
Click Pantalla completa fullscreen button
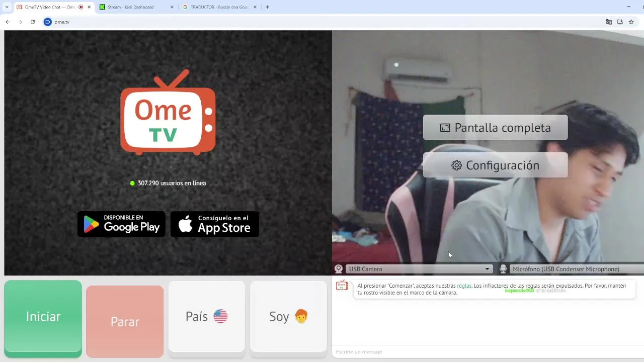click(495, 128)
